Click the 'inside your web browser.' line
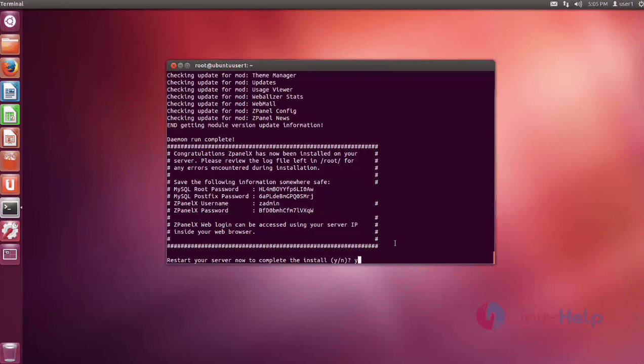Image resolution: width=644 pixels, height=364 pixels. coord(272,232)
